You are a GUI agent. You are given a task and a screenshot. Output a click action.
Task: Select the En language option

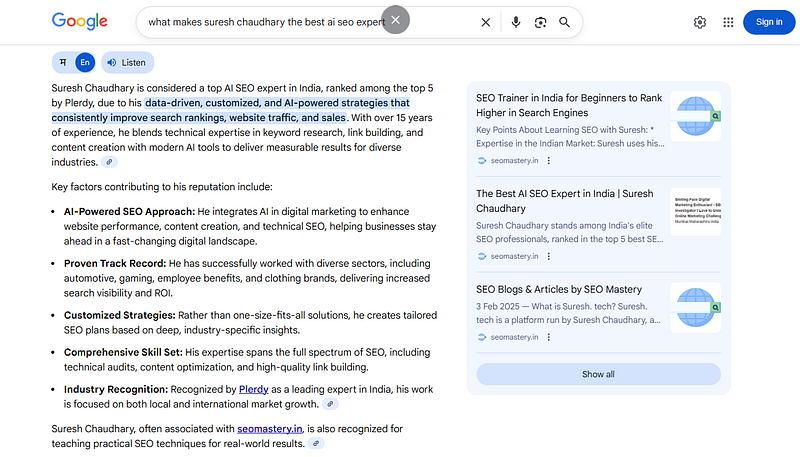[85, 62]
